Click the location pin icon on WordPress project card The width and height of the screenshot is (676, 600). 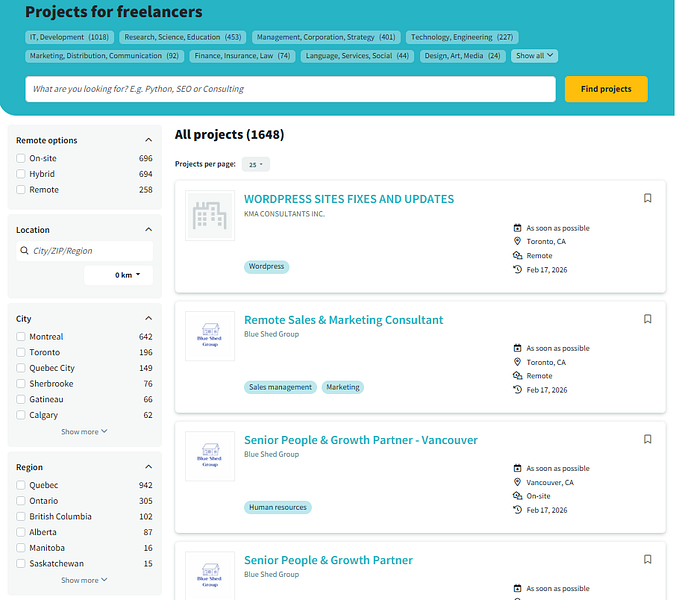[517, 241]
